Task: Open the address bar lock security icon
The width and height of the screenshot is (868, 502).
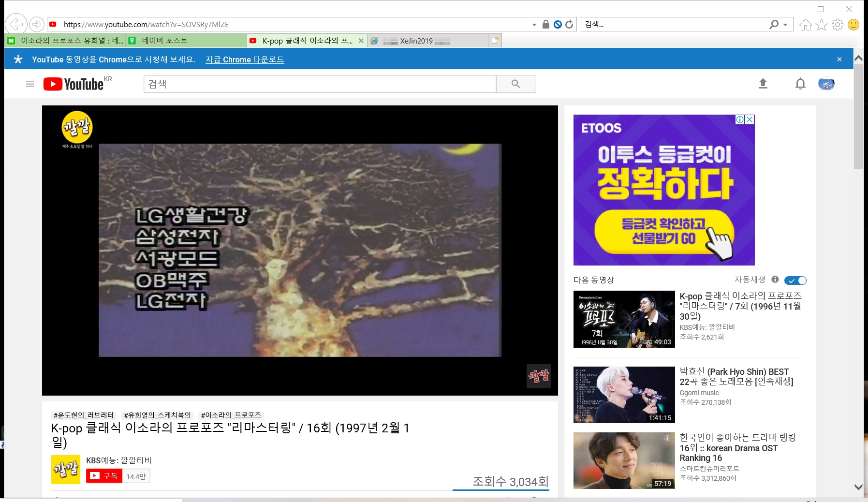Action: 545,24
